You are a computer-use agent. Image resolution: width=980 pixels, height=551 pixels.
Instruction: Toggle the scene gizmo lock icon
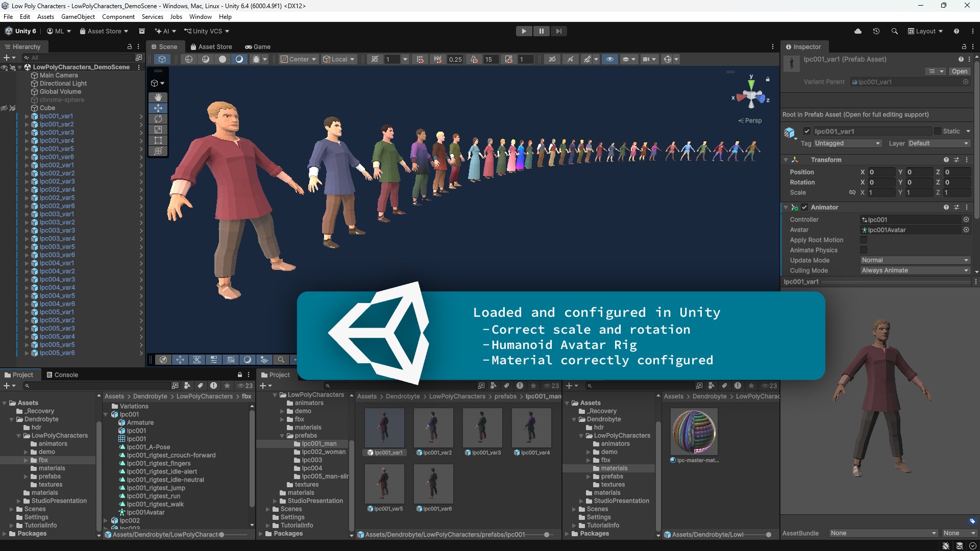(x=767, y=79)
